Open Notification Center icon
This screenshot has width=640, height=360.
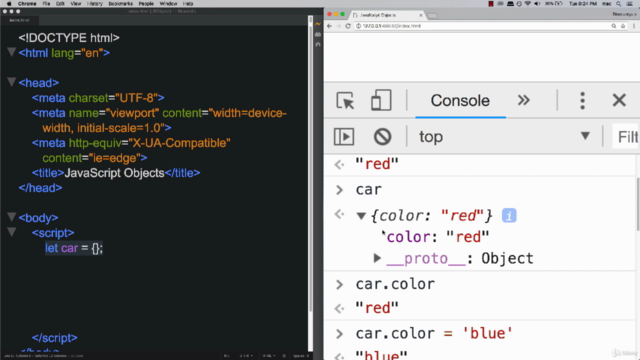(630, 4)
